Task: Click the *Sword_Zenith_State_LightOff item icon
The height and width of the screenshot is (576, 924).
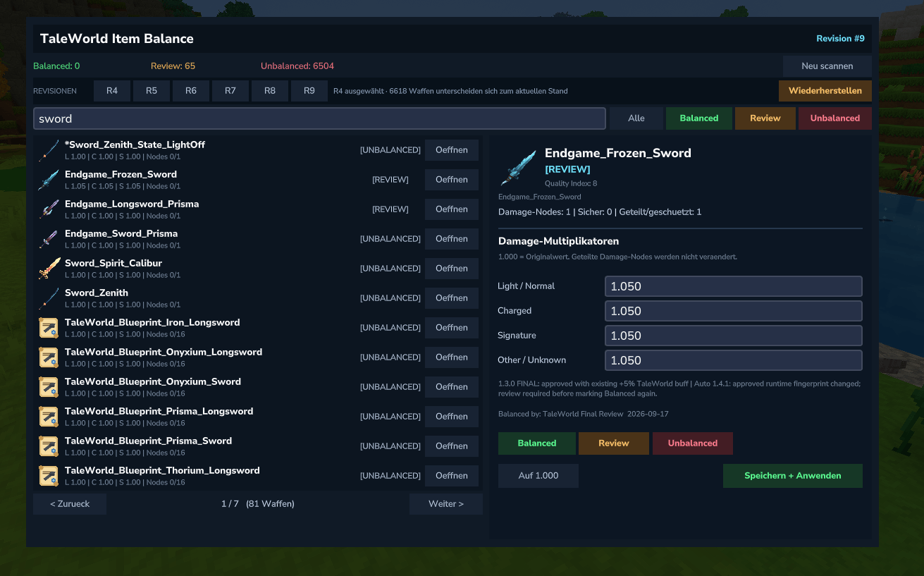Action: point(49,150)
